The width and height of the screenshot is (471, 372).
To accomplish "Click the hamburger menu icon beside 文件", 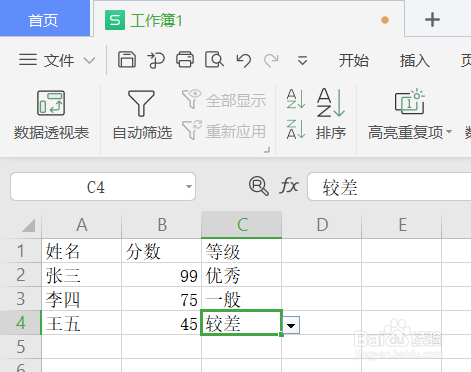I will [x=28, y=60].
